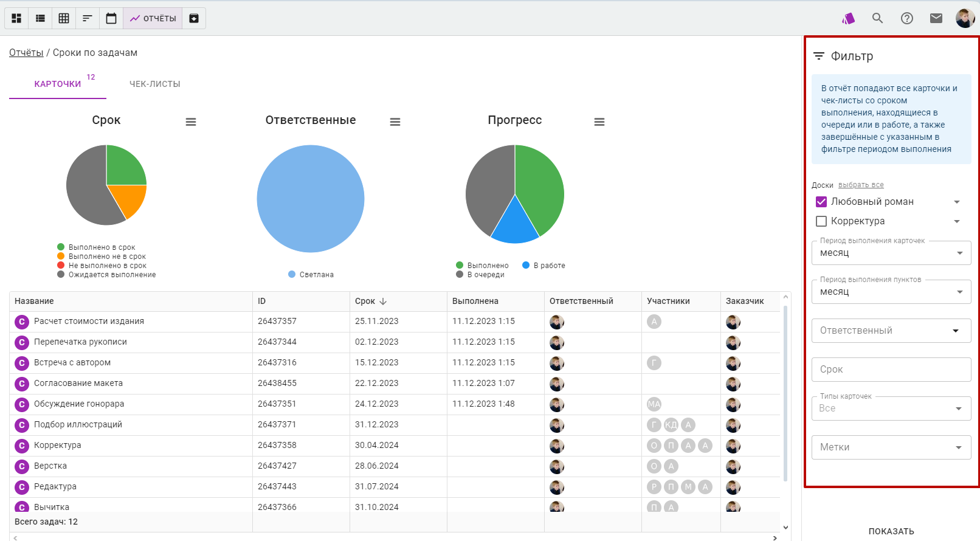Check the Корректура board checkbox
Viewport: 980px width, 541px height.
pos(821,221)
